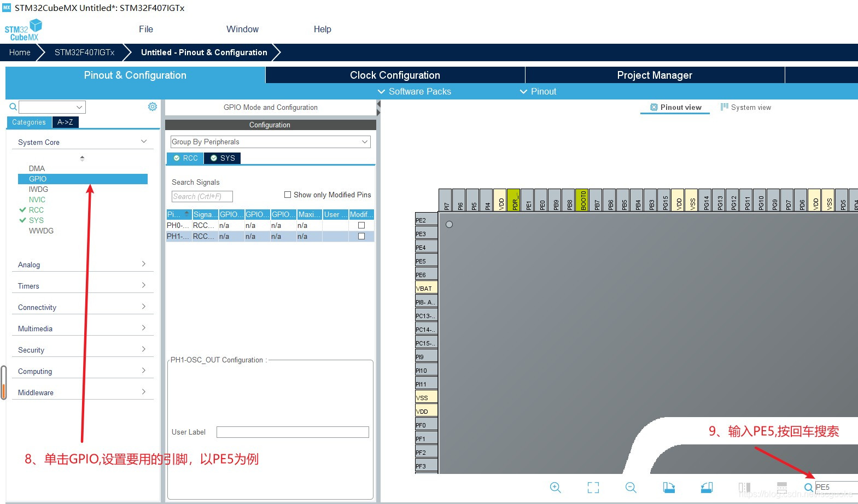Image resolution: width=858 pixels, height=504 pixels.
Task: Click the User Label input field
Action: [x=293, y=432]
